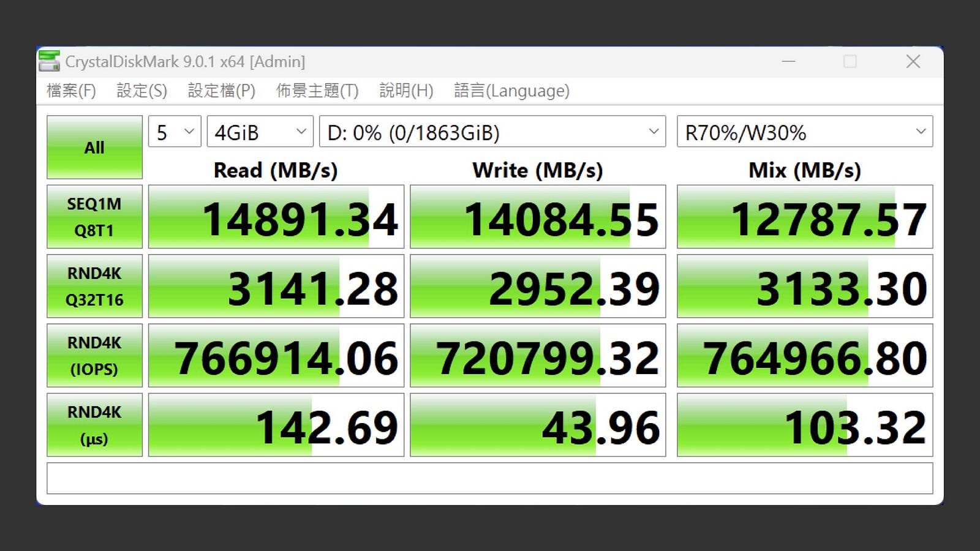The width and height of the screenshot is (980, 551).
Task: Click the read latency value 142.69
Action: click(276, 425)
